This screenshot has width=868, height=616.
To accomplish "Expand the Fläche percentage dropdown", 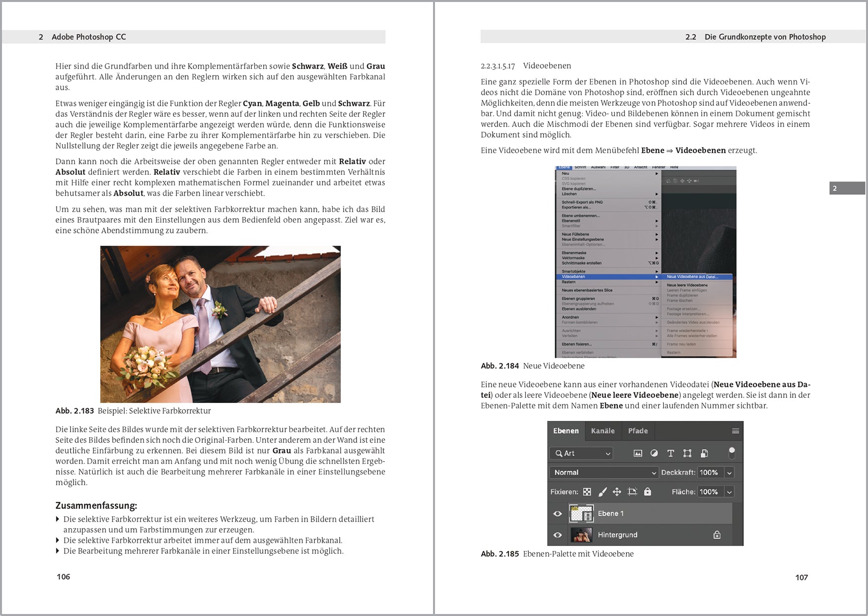I will (x=729, y=492).
